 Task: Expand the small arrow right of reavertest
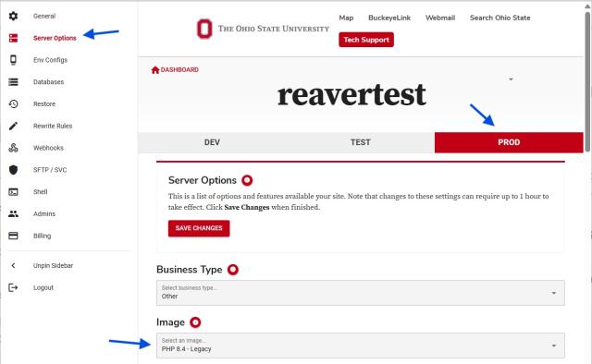tap(511, 79)
